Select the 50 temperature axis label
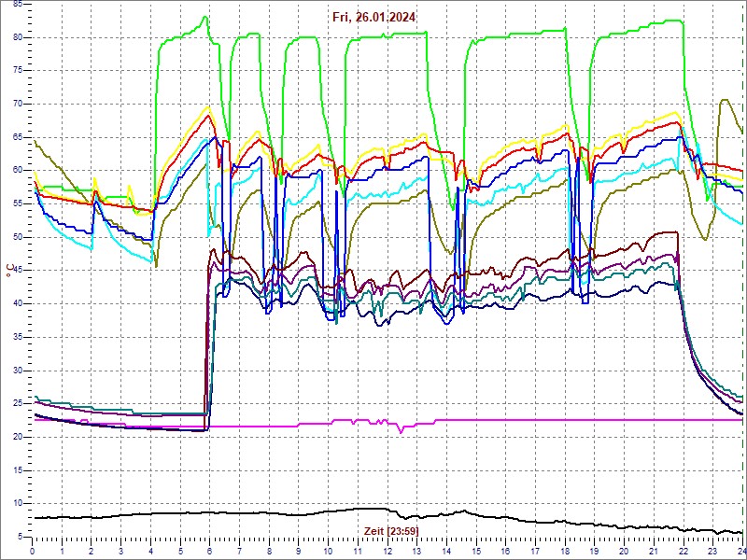Viewport: 747px width, 560px height. point(17,237)
